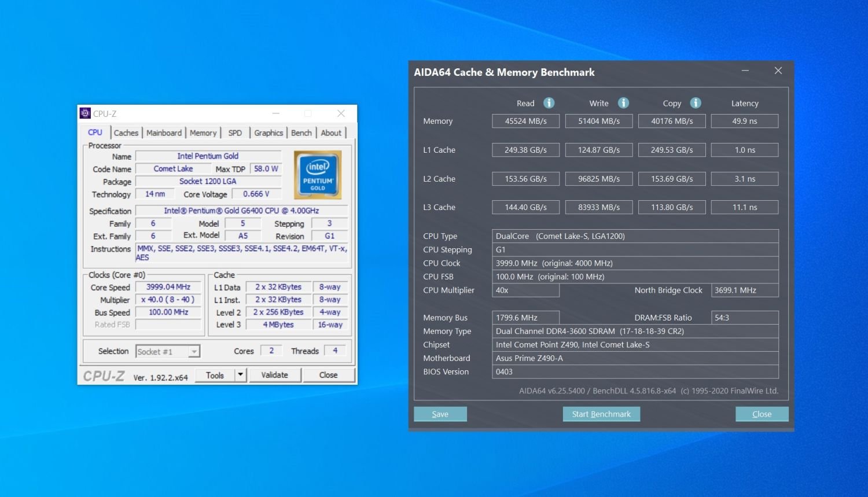Click the CPU Multiplier field 40x
This screenshot has width=868, height=497.
tap(525, 290)
